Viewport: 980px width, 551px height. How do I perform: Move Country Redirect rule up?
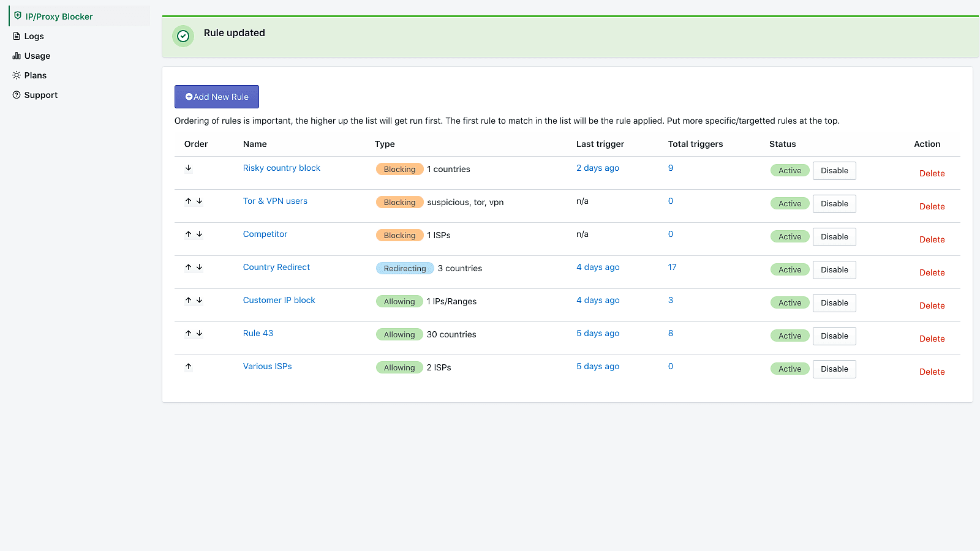189,268
